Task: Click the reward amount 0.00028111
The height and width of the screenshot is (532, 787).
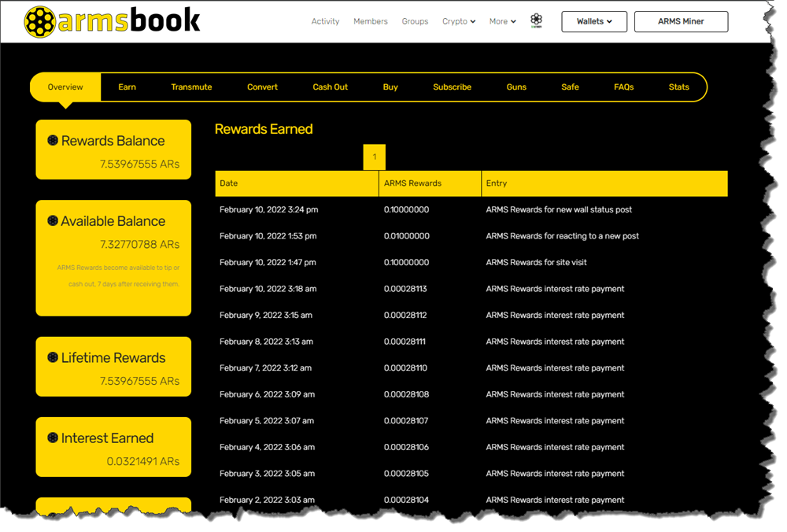Action: coord(405,342)
